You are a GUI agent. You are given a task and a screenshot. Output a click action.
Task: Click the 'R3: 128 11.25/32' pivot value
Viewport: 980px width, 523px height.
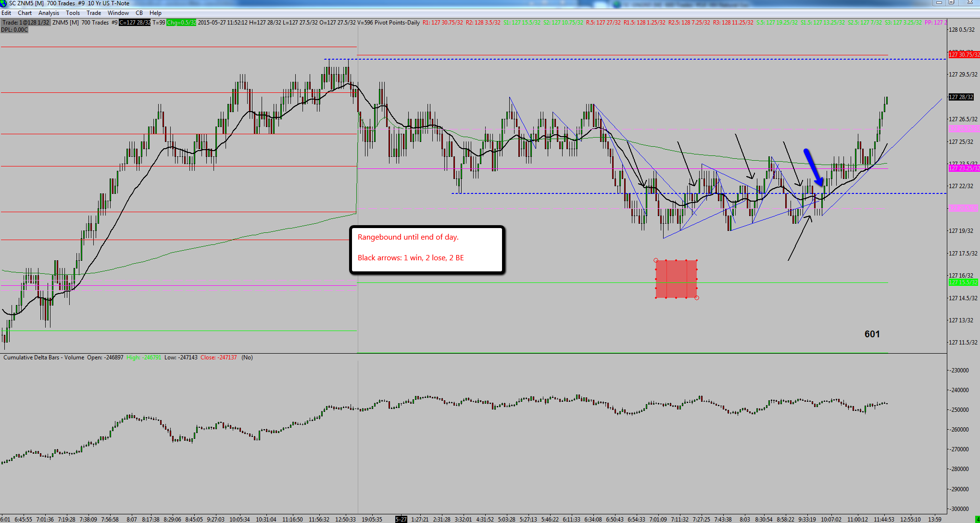click(x=733, y=23)
